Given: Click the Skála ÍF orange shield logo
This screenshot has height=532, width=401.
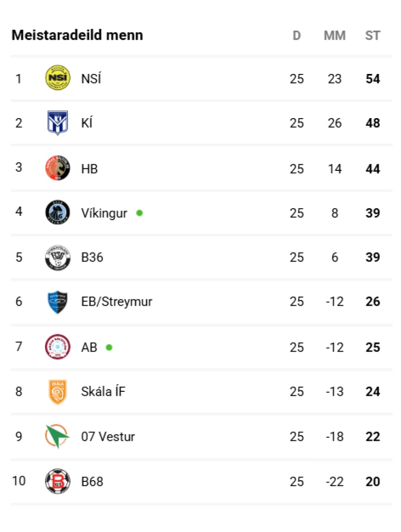Looking at the screenshot, I should tap(58, 392).
